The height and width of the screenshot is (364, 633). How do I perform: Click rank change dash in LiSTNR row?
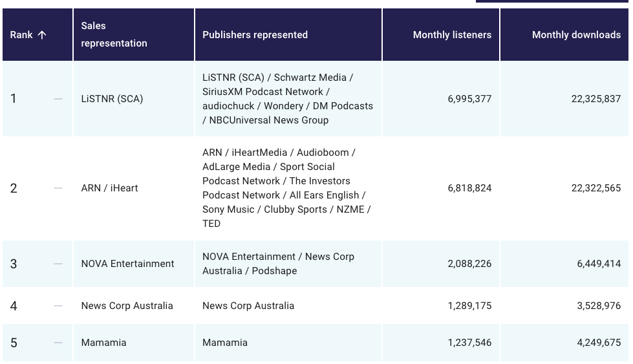point(58,99)
